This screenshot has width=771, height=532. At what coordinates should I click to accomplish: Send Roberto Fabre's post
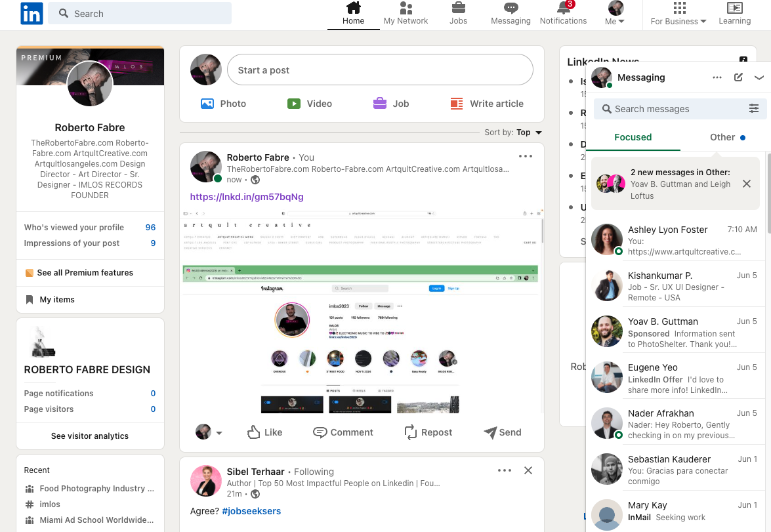(503, 432)
